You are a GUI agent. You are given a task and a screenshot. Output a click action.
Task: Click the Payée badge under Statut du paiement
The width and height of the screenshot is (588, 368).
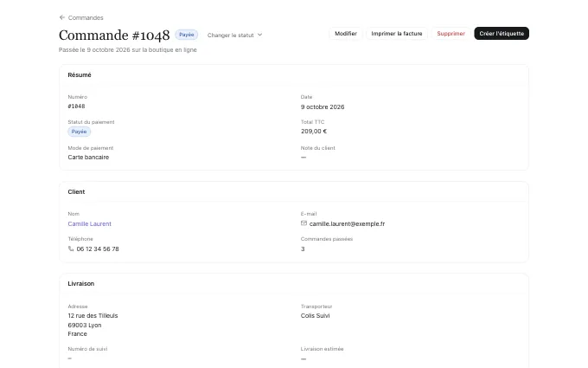[x=80, y=132]
